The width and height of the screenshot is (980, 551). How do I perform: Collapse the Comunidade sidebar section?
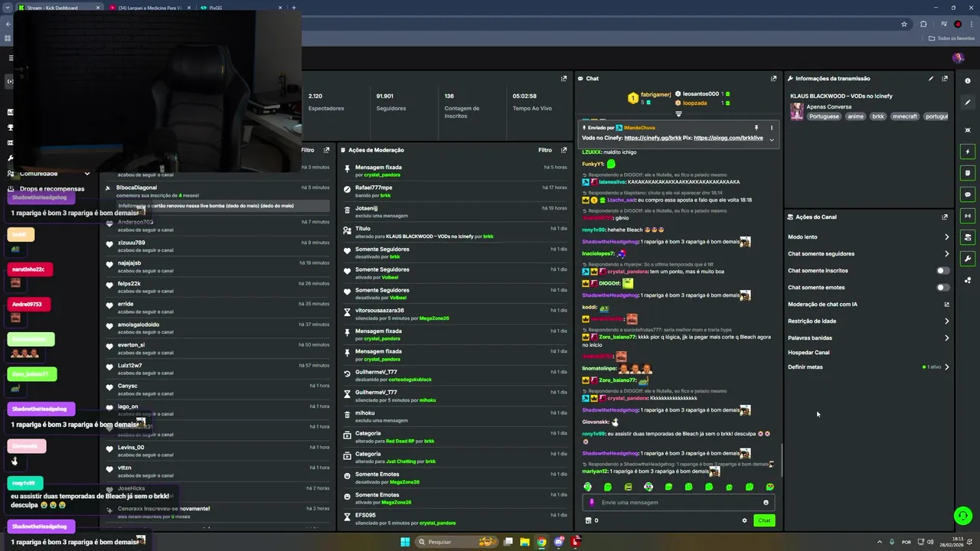click(x=87, y=174)
